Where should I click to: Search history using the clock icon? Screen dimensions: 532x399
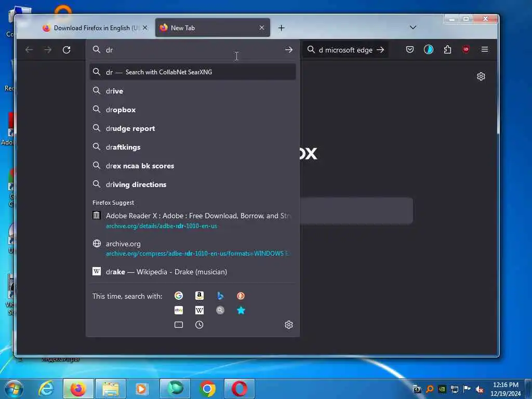(199, 325)
